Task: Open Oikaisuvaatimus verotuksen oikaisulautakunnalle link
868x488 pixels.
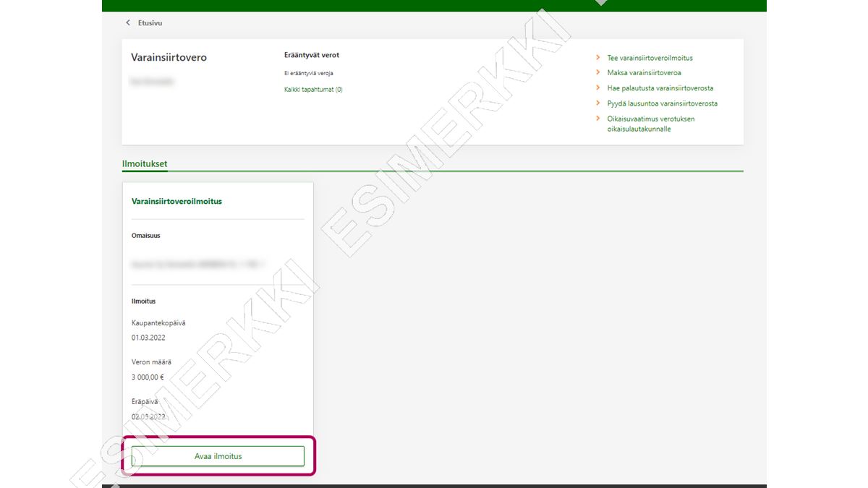Action: [x=651, y=124]
